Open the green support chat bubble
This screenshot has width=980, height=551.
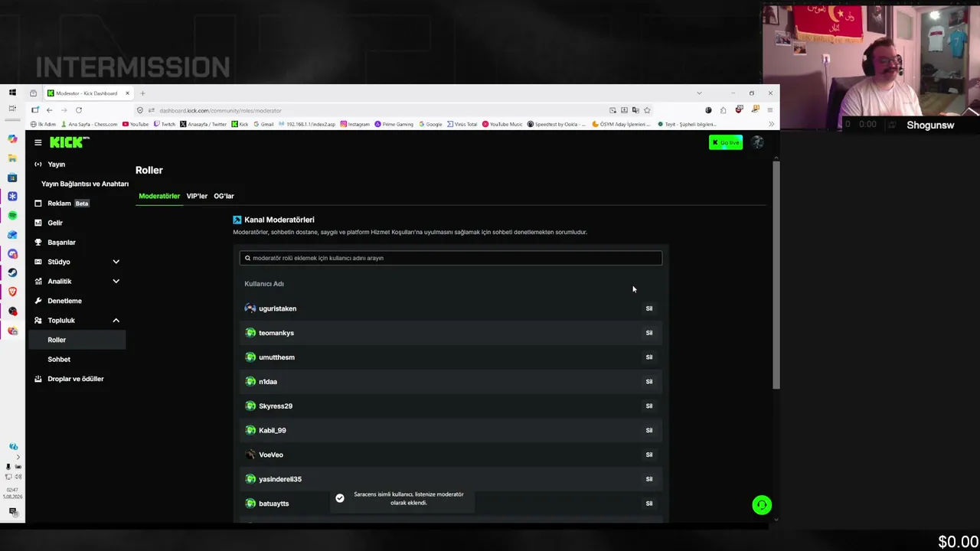762,505
